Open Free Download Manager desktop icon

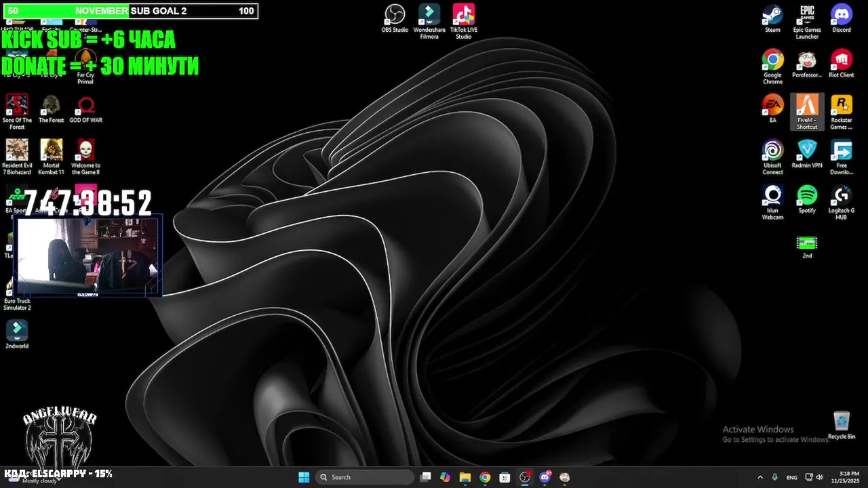(x=842, y=157)
